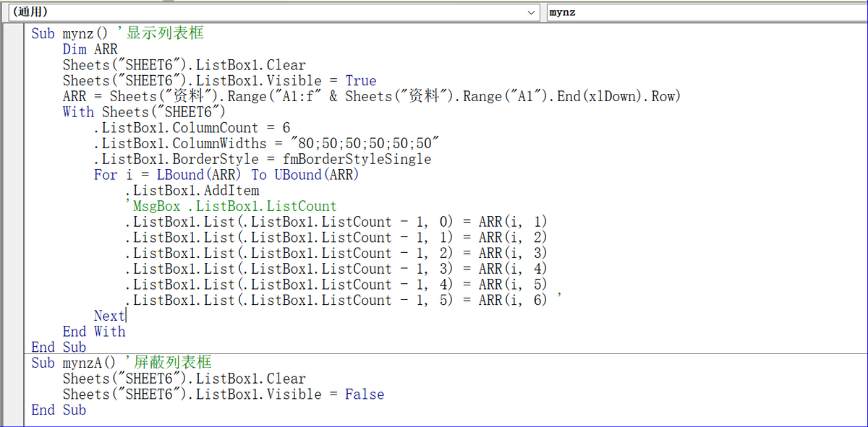Viewport: 868px width, 427px height.
Task: Click the End With line
Action: click(x=94, y=332)
